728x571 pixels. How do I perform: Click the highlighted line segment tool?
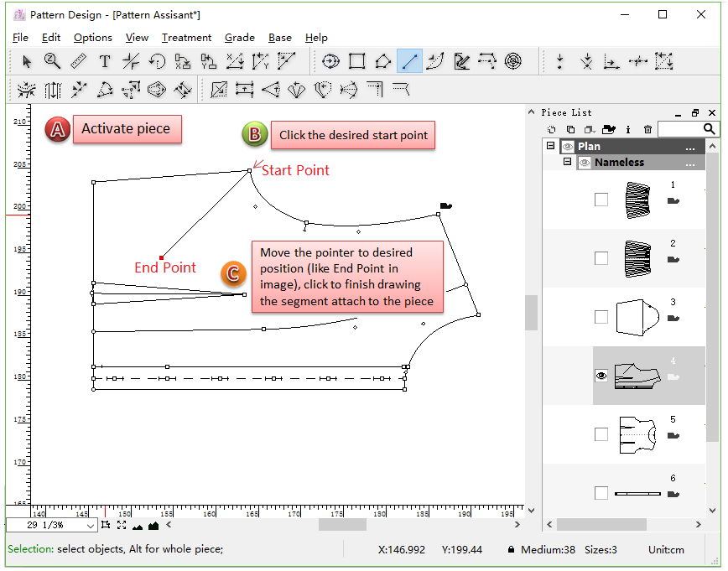coord(409,61)
